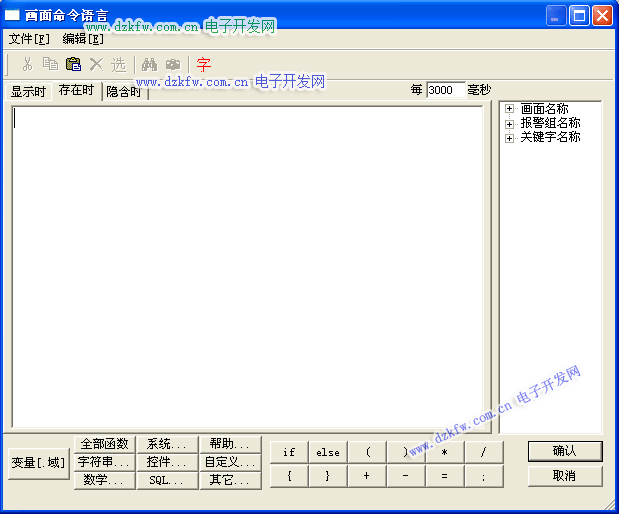The width and height of the screenshot is (619, 514).
Task: Expand the 报警组名称 tree node
Action: 510,123
